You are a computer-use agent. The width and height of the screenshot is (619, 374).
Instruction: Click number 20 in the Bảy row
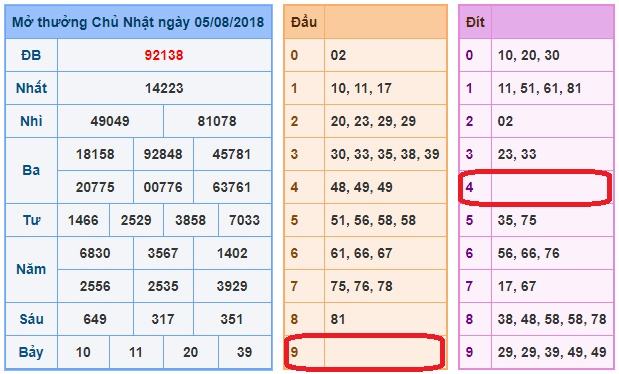point(191,352)
